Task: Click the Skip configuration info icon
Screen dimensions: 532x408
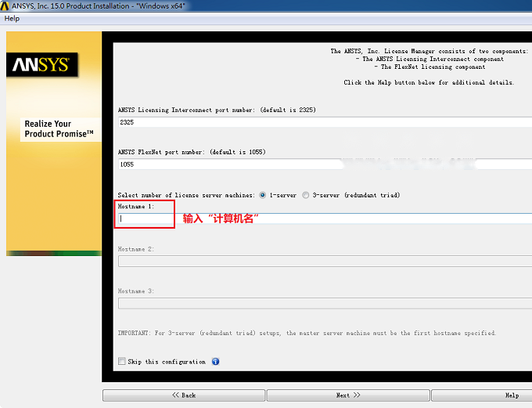Action: 215,362
